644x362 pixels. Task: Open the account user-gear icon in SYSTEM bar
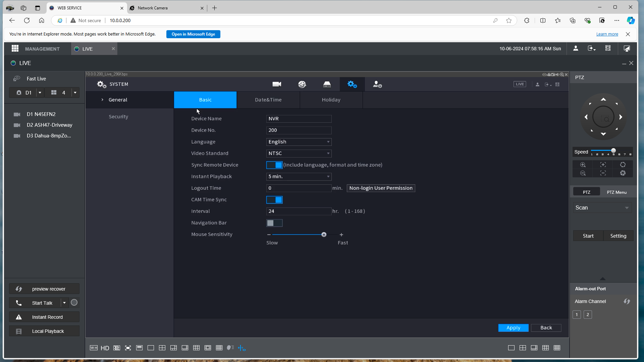(377, 84)
